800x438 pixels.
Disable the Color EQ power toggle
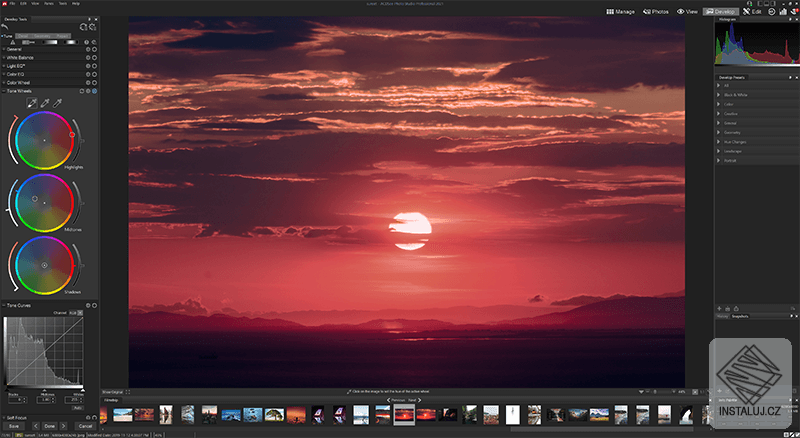94,74
